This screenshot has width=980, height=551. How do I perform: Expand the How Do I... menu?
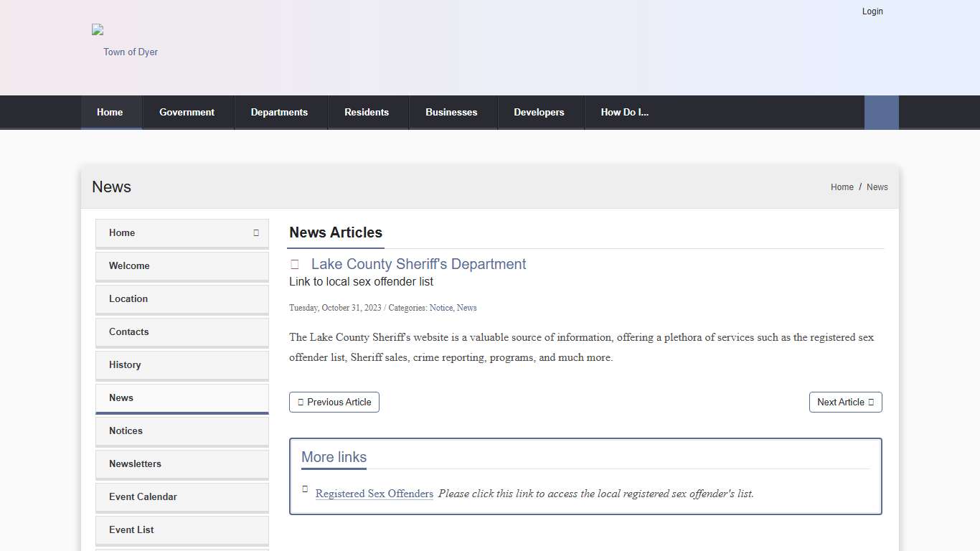tap(625, 112)
